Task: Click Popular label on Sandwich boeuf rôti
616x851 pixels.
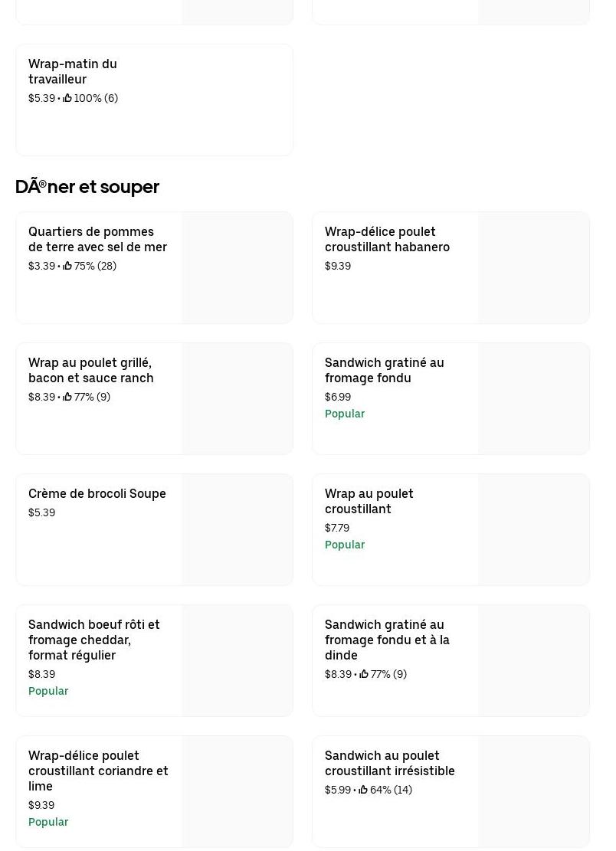Action: [48, 691]
